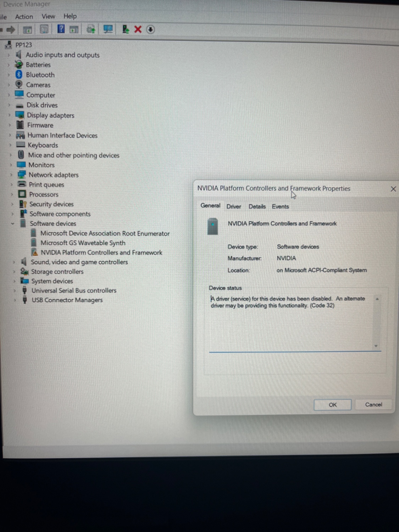This screenshot has height=532, width=399.
Task: Expand Universal Serial Bus controllers
Action: click(x=15, y=290)
